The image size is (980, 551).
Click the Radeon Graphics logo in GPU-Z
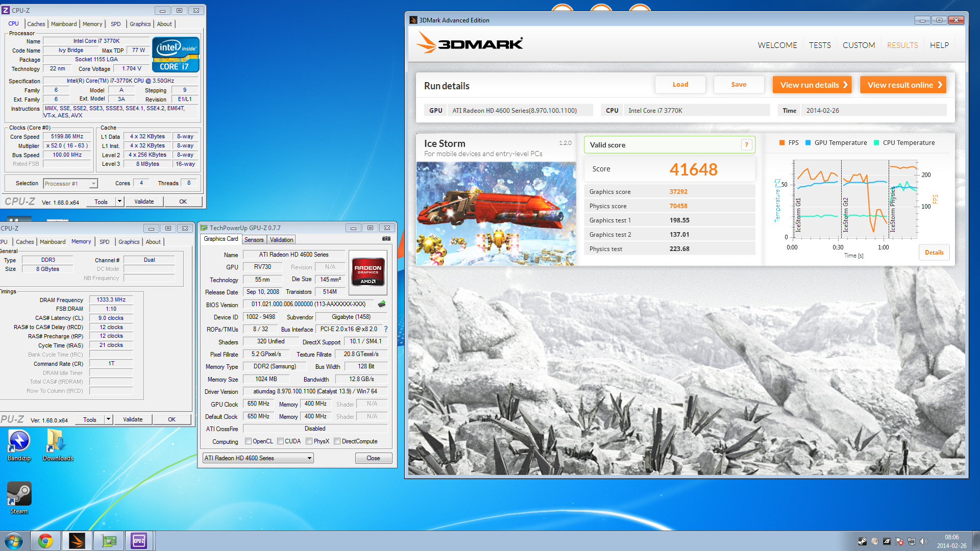click(368, 272)
